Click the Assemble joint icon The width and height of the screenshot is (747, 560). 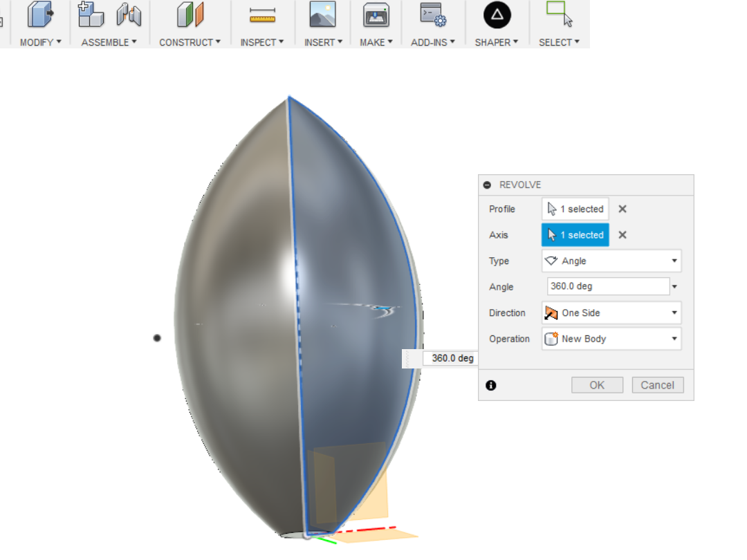(x=129, y=15)
